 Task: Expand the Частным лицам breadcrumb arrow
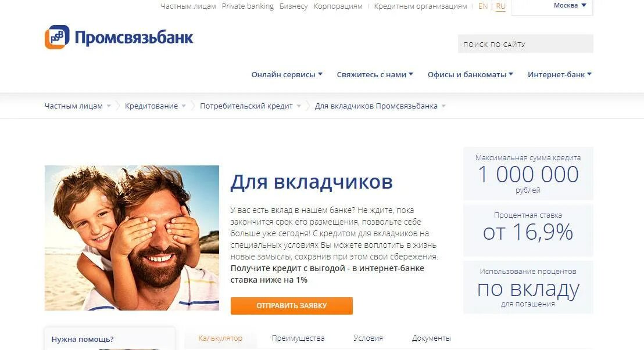[x=109, y=106]
